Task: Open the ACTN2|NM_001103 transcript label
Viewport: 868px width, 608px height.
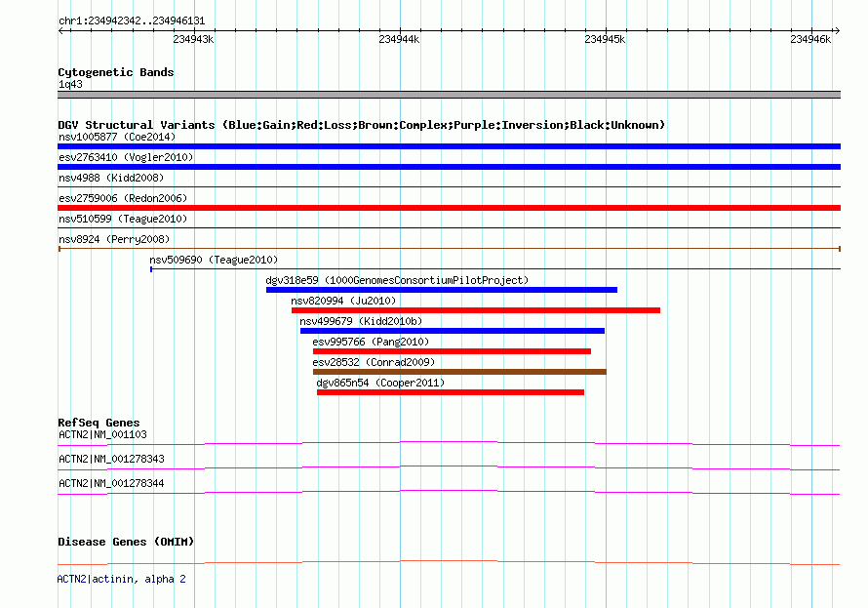Action: (x=103, y=434)
